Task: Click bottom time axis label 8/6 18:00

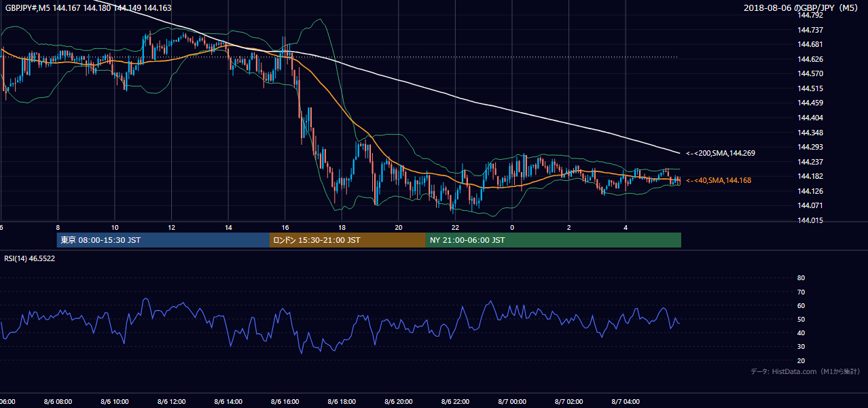Action: click(342, 402)
